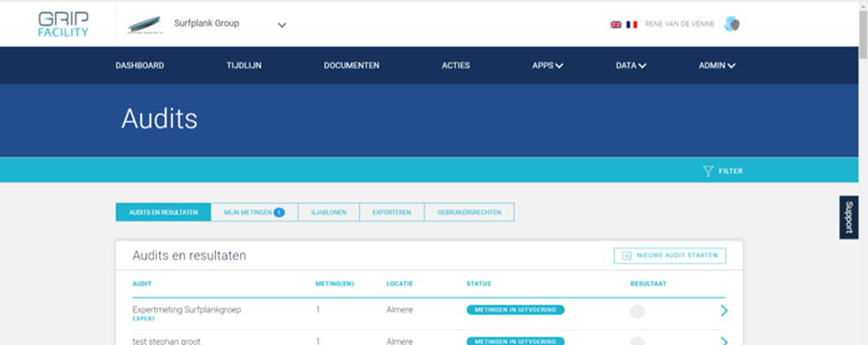This screenshot has width=868, height=345.
Task: Open test stephan groot row arrow
Action: click(724, 340)
